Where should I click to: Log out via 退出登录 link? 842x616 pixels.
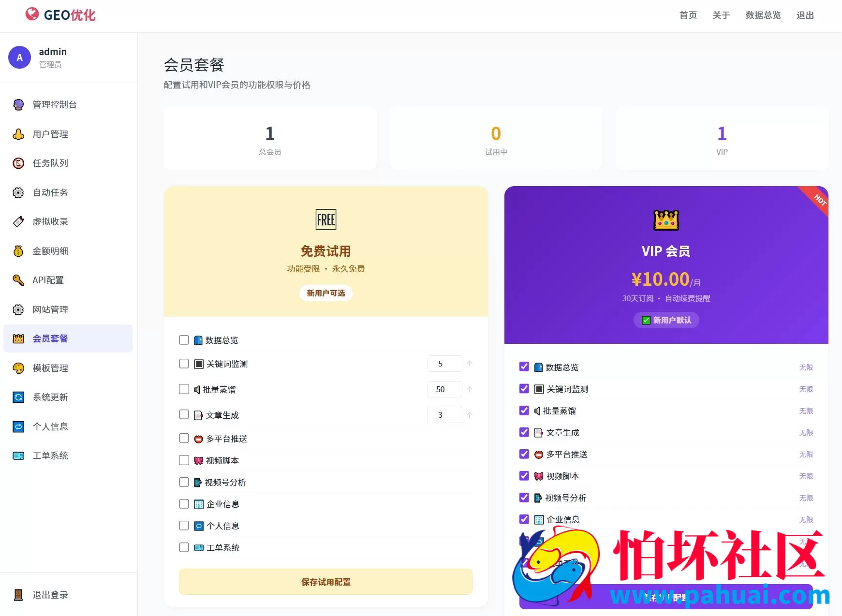click(68, 595)
